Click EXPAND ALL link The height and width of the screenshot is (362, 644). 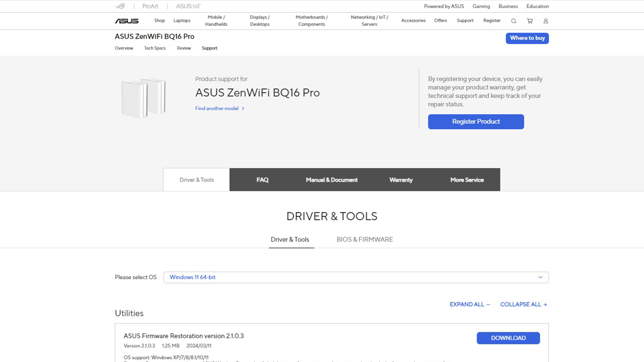(470, 304)
